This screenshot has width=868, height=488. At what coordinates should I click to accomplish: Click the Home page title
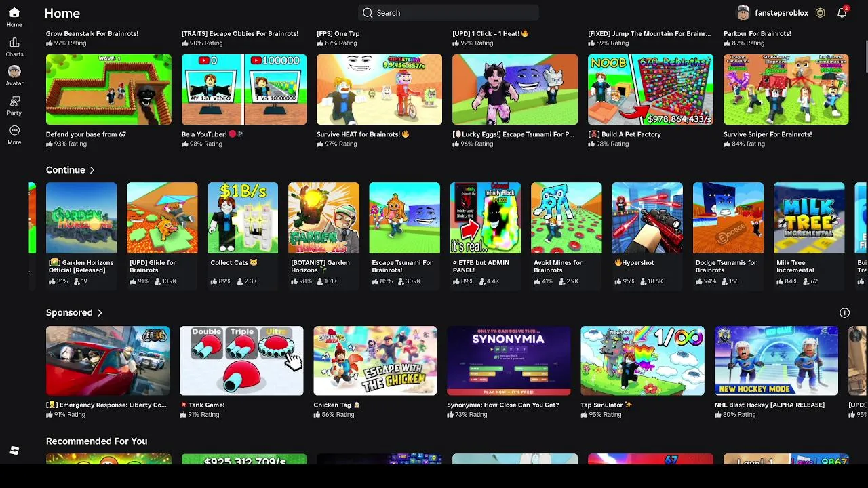click(62, 13)
